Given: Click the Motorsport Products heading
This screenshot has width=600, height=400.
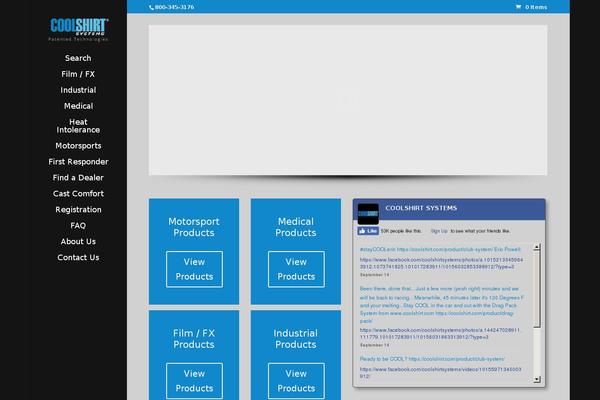Looking at the screenshot, I should click(194, 227).
